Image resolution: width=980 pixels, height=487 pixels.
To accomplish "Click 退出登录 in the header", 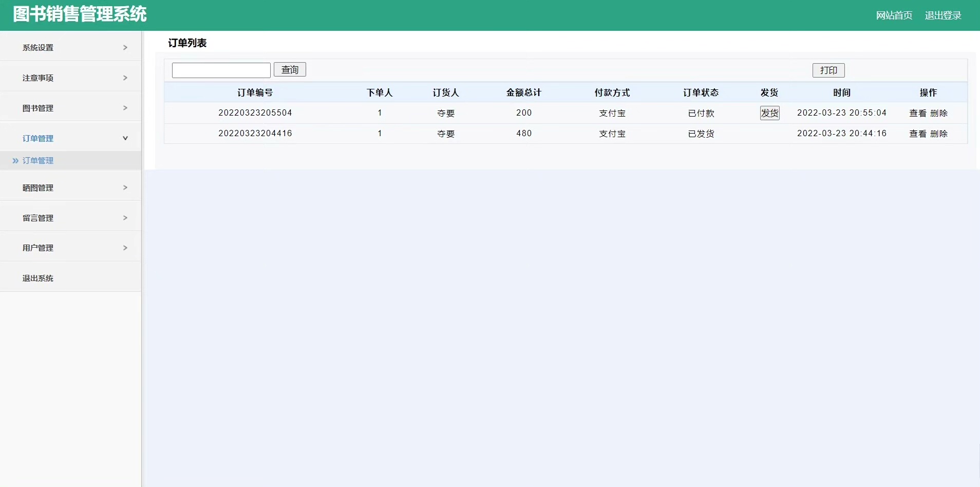I will [943, 15].
